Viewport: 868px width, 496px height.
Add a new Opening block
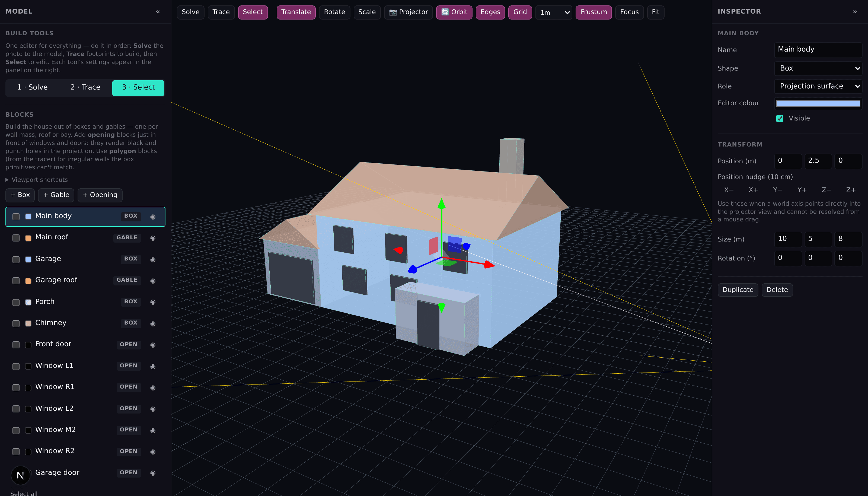pos(100,195)
